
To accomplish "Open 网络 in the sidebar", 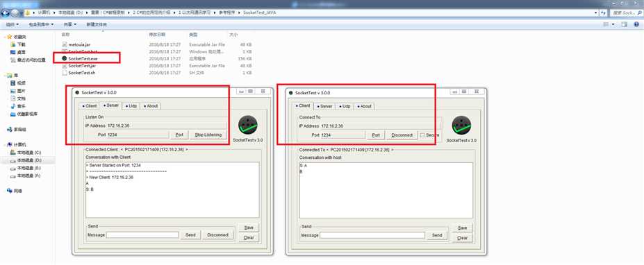I will [x=15, y=191].
